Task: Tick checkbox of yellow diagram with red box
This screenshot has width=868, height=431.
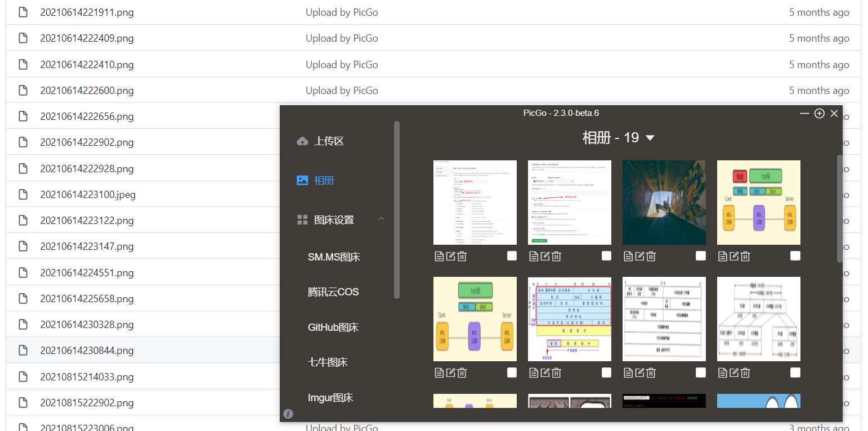Action: 795,256
